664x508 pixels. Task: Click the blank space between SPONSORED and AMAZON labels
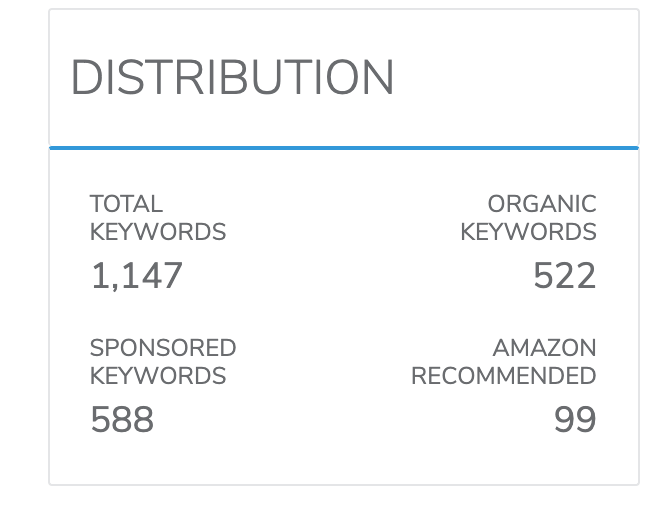tap(330, 362)
